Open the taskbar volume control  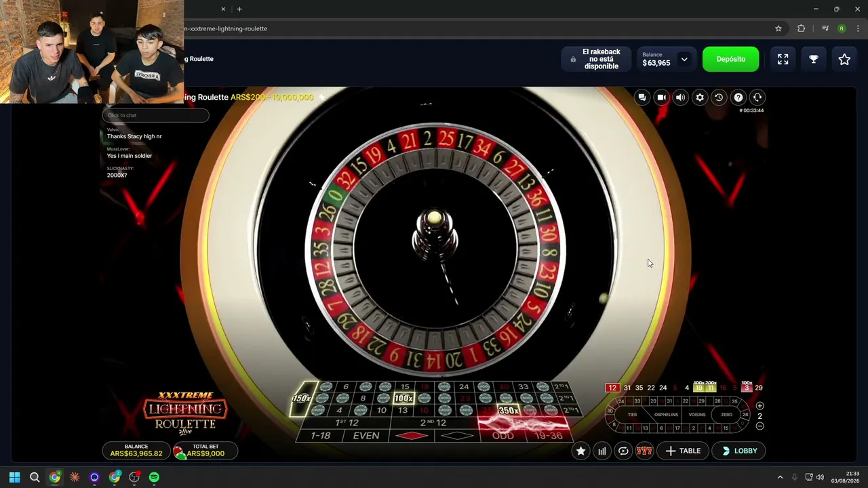[x=820, y=477]
